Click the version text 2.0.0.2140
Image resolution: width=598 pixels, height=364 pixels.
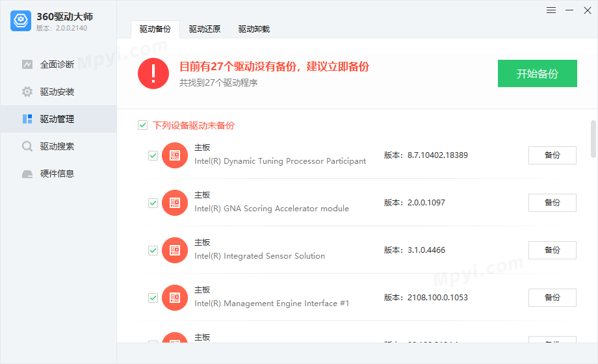click(71, 28)
